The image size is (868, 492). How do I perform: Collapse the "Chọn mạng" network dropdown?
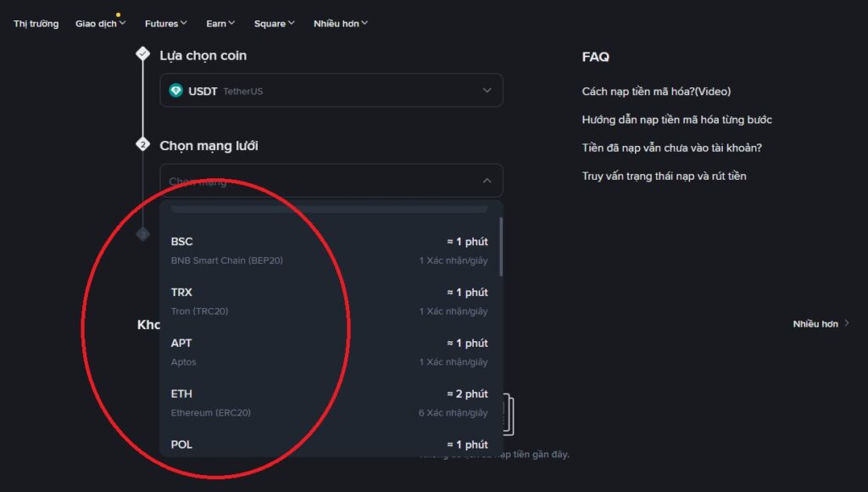(487, 181)
